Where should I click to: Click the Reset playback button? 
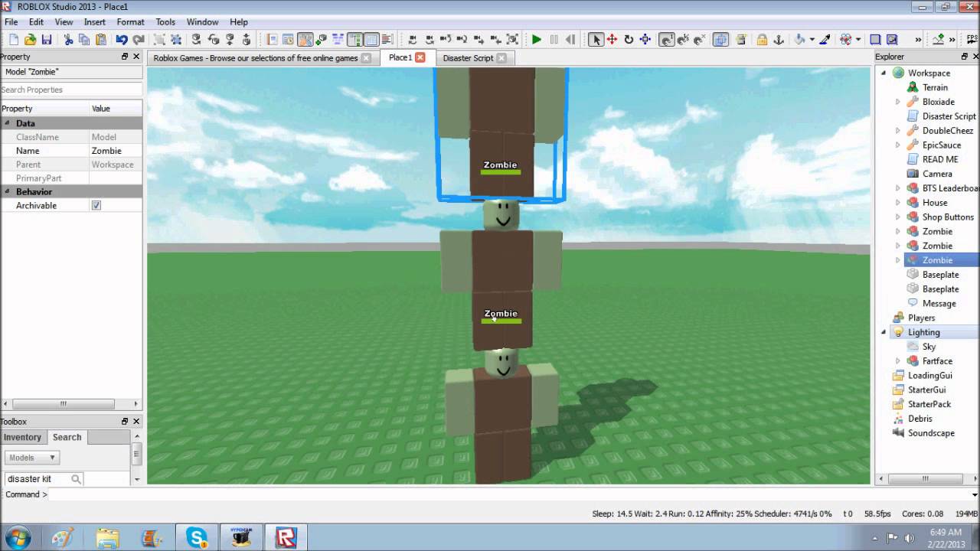(x=570, y=40)
